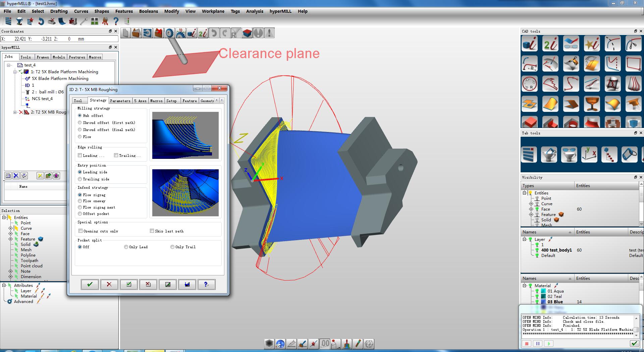Click the 02 Teal material color swatch
Viewport: 644px width, 352px height.
543,297
